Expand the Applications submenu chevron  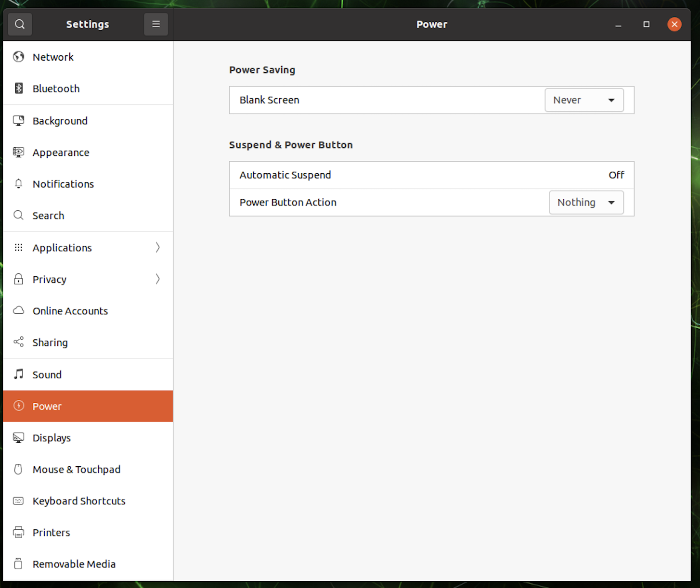coord(157,247)
